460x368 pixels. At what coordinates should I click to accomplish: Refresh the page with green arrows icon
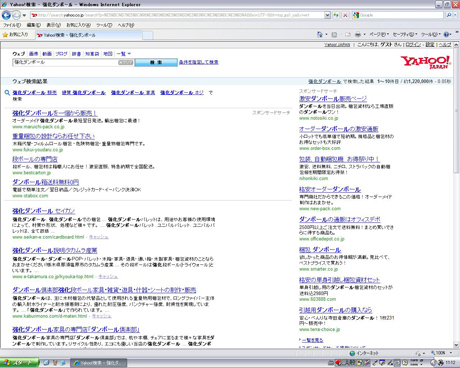pyautogui.click(x=336, y=15)
